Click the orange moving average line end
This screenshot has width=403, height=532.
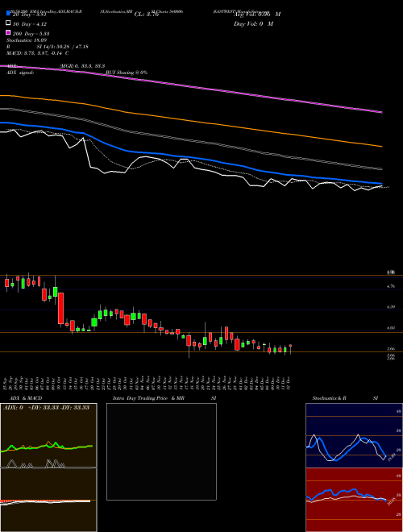381,146
